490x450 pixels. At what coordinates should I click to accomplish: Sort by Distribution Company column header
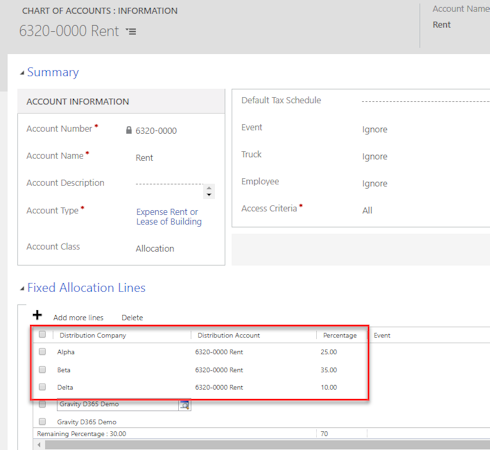[x=93, y=335]
